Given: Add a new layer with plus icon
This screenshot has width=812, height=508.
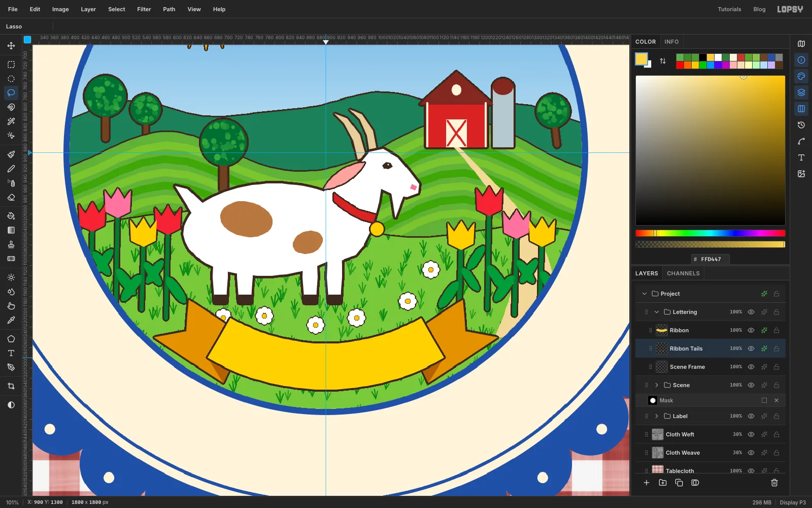Looking at the screenshot, I should pos(647,483).
